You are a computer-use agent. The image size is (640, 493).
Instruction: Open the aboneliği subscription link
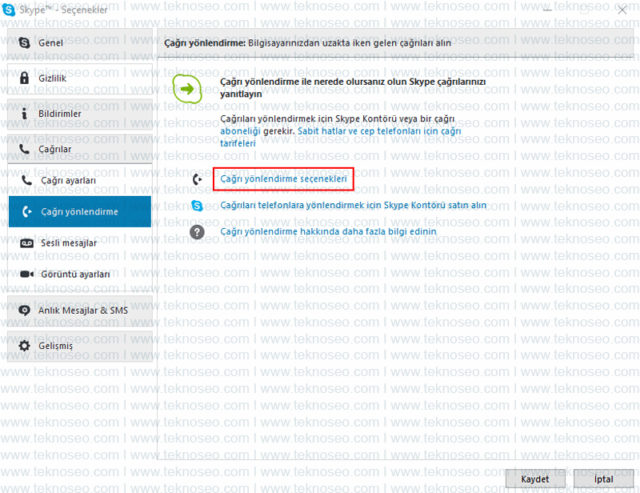240,131
